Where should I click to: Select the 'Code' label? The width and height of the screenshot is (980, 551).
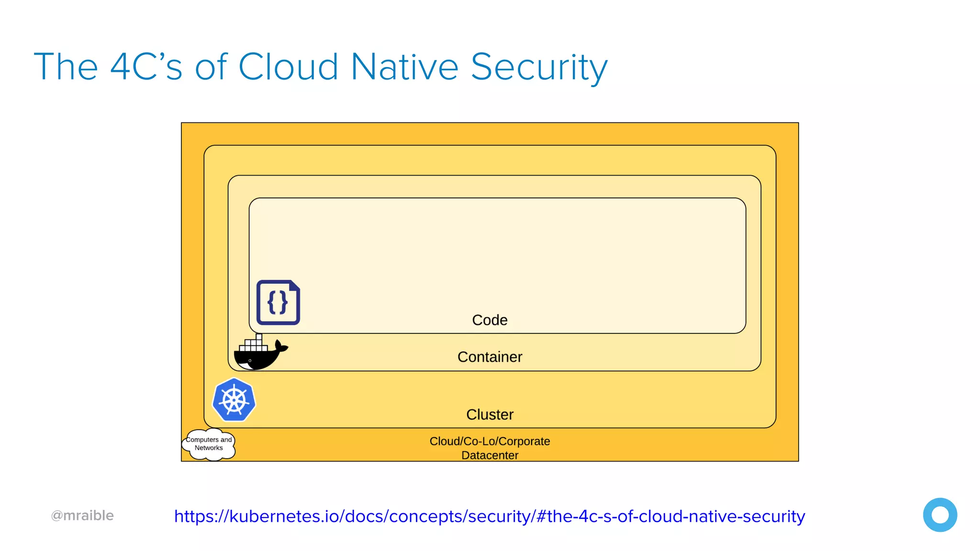[x=490, y=320]
